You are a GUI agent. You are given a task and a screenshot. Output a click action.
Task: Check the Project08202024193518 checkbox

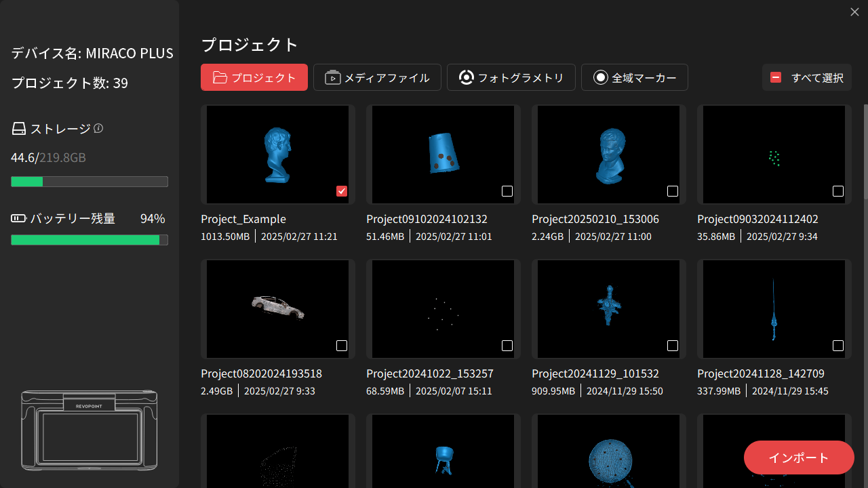[342, 346]
